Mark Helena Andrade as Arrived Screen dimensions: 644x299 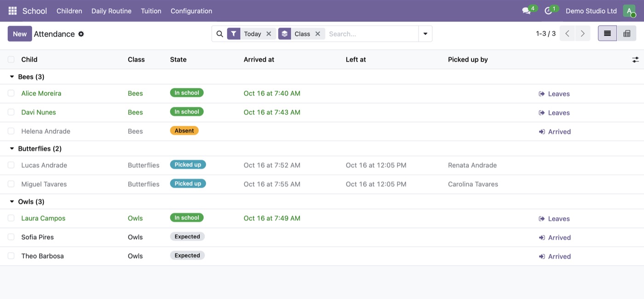pyautogui.click(x=555, y=132)
